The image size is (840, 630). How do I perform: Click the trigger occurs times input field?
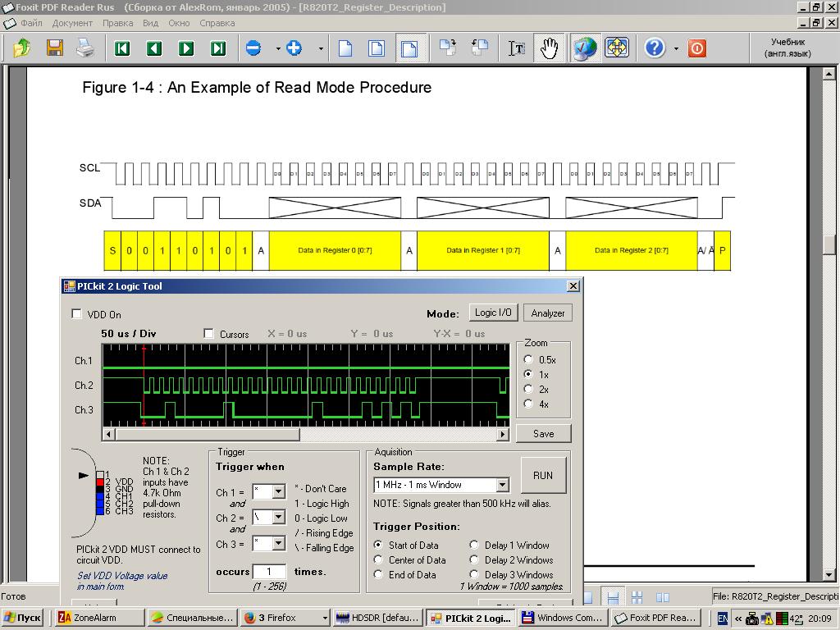[269, 572]
